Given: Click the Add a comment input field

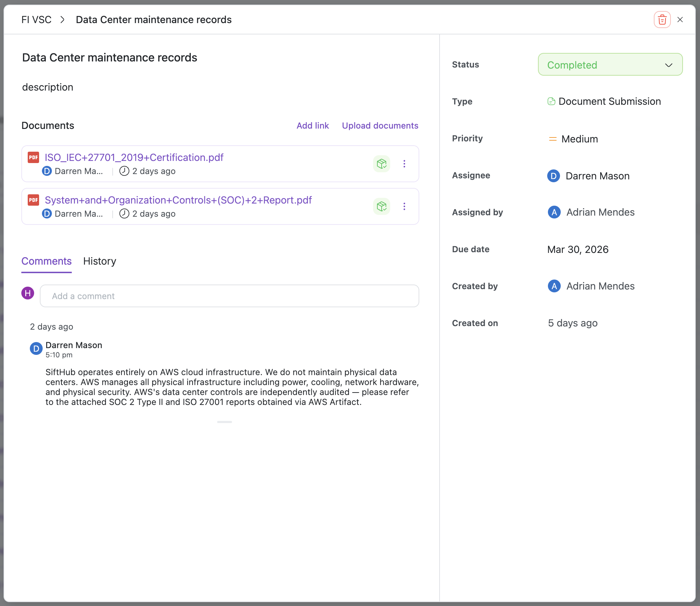Looking at the screenshot, I should 229,296.
